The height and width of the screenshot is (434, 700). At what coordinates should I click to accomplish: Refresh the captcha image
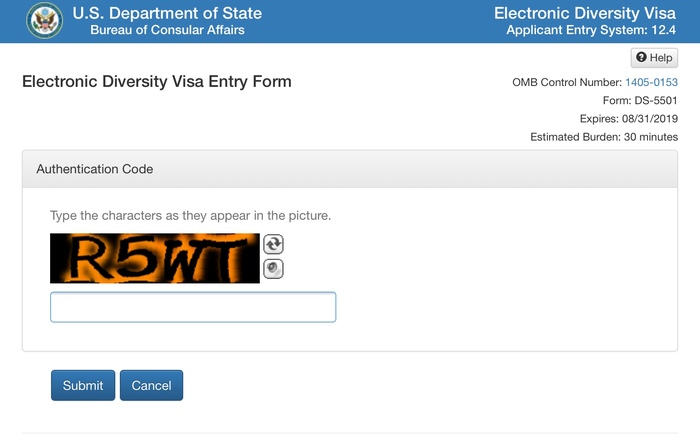273,244
